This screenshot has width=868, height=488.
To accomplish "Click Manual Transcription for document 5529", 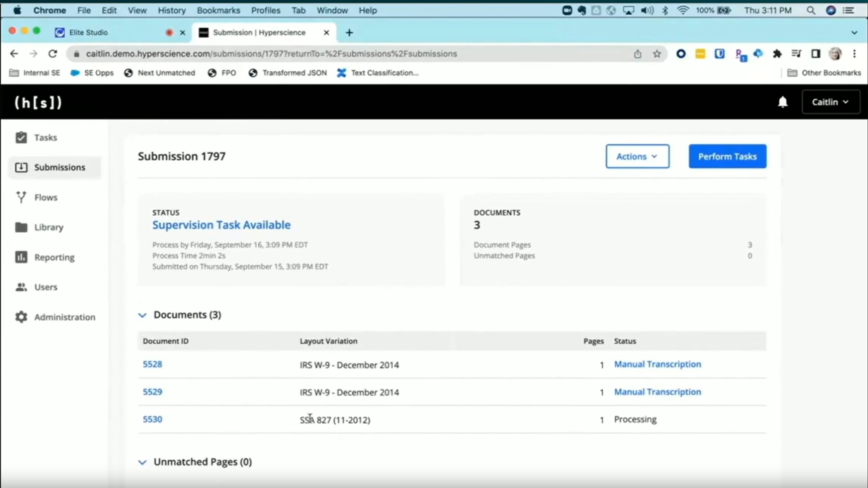I will [x=657, y=392].
